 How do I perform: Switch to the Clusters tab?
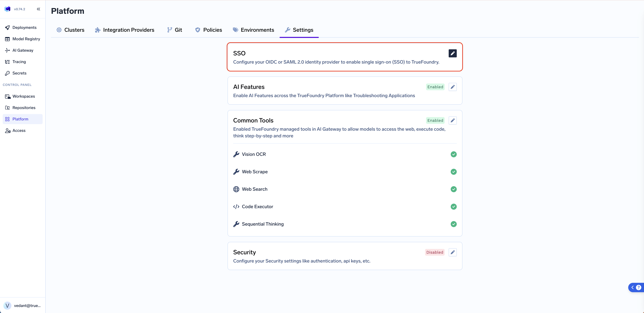click(70, 30)
